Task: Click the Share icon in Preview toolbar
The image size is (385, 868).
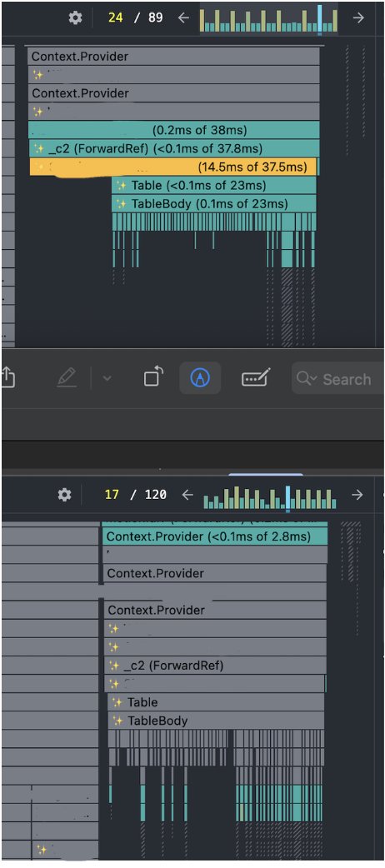Action: (x=7, y=378)
